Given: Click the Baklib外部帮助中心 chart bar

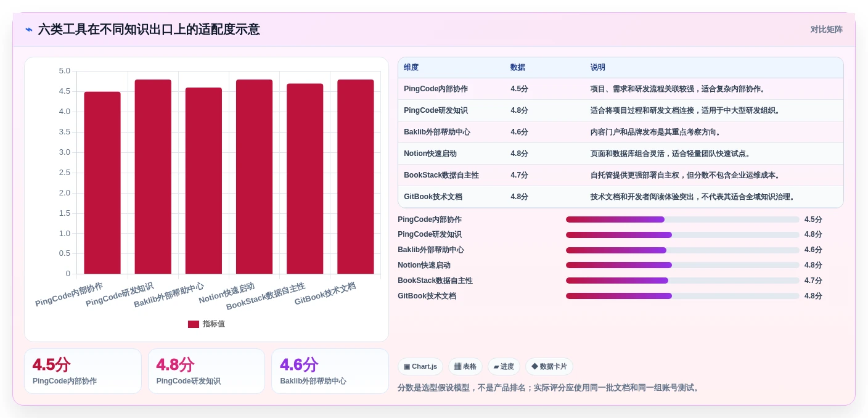Looking at the screenshot, I should [x=203, y=181].
